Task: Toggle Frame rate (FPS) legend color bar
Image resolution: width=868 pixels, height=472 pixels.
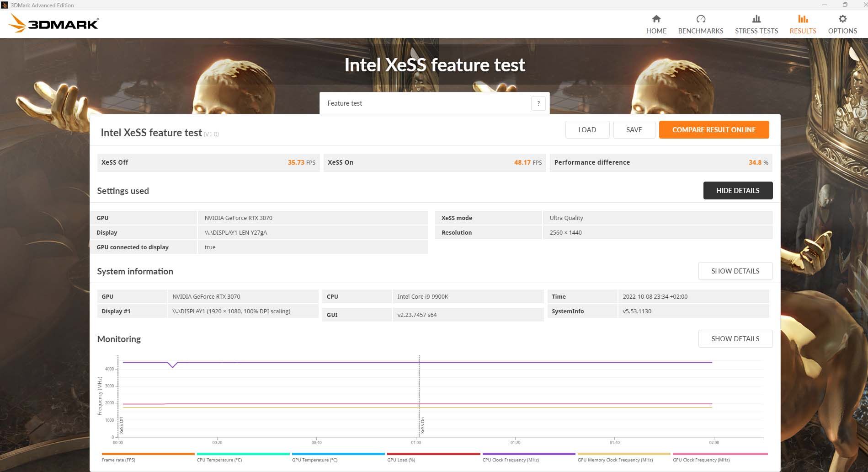Action: click(148, 454)
